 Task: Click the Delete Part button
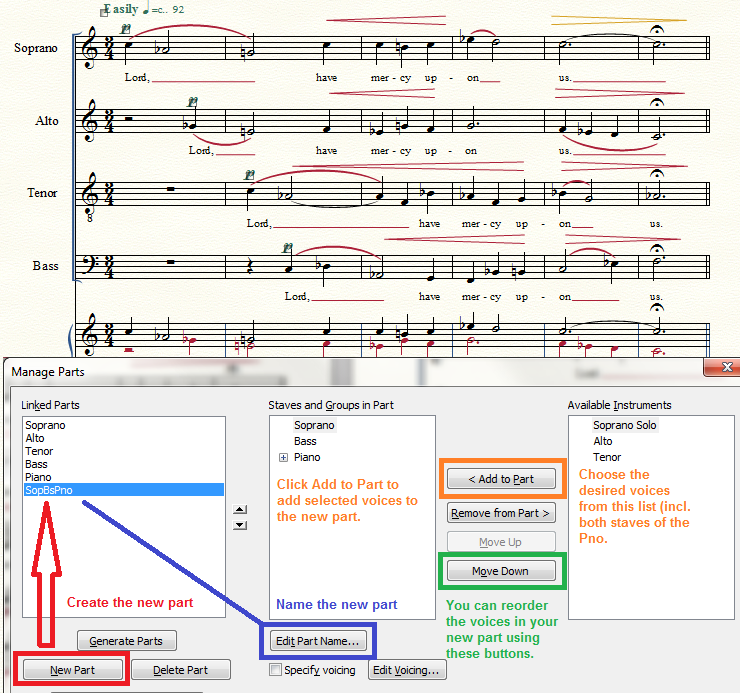[x=181, y=670]
